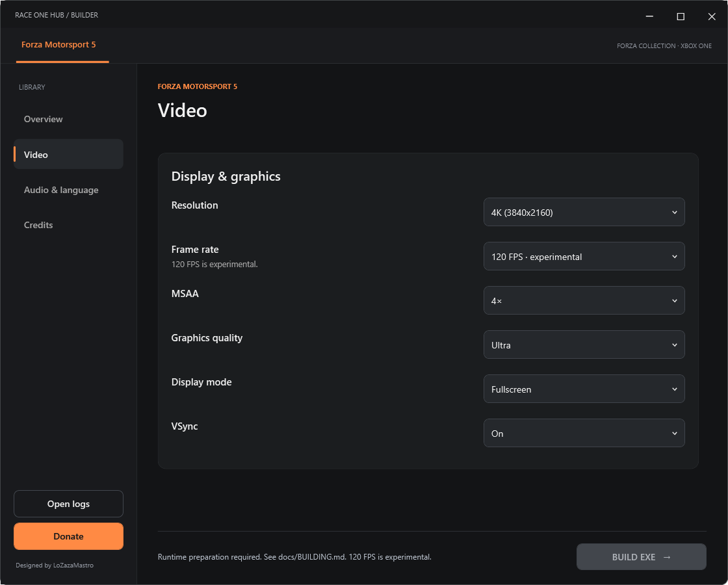The image size is (728, 585).
Task: Click the 'Graphics quality' setting label
Action: click(x=207, y=338)
